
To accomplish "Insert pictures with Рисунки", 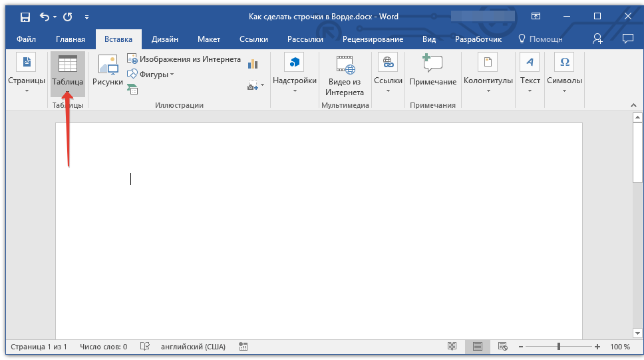I will pyautogui.click(x=108, y=71).
